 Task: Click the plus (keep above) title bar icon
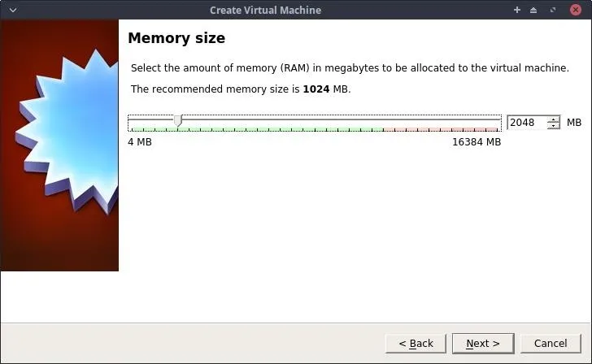tap(517, 11)
